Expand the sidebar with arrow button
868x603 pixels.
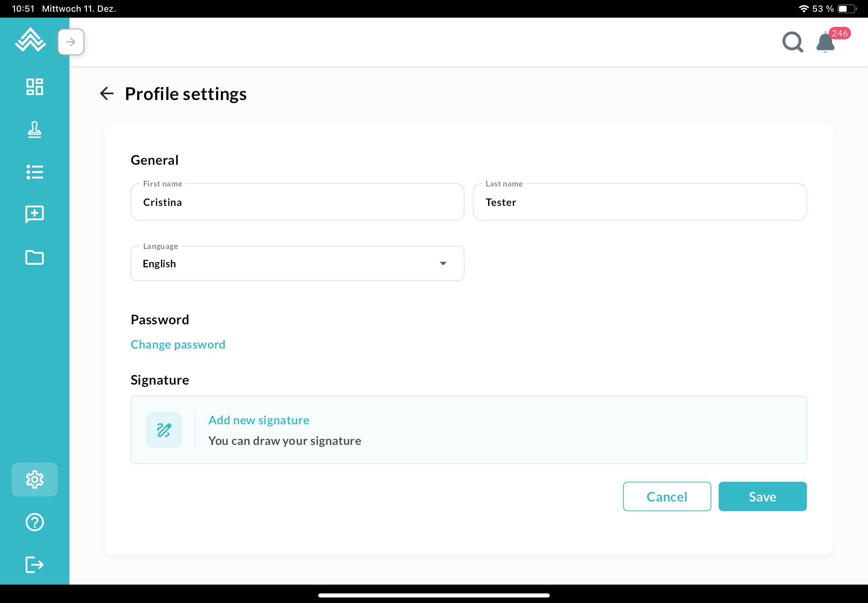pos(71,42)
